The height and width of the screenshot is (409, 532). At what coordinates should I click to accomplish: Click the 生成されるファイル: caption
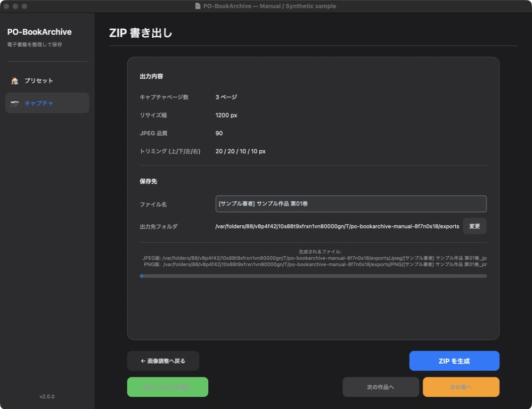coord(320,251)
